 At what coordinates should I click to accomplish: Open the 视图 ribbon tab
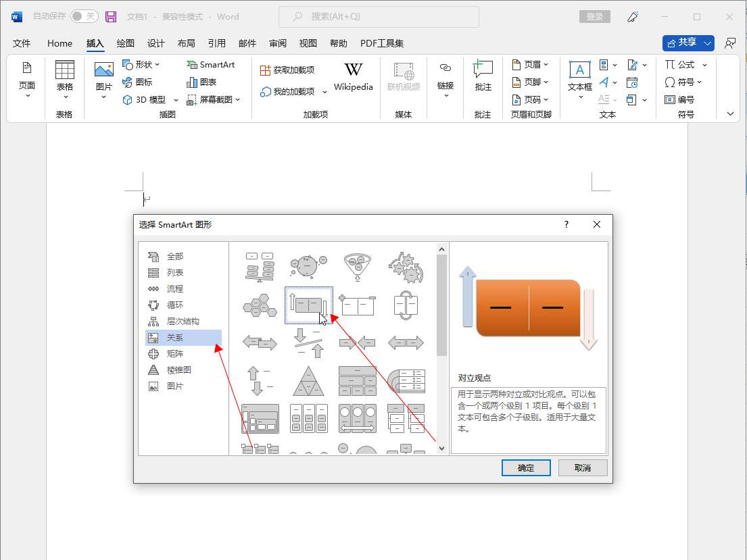308,43
